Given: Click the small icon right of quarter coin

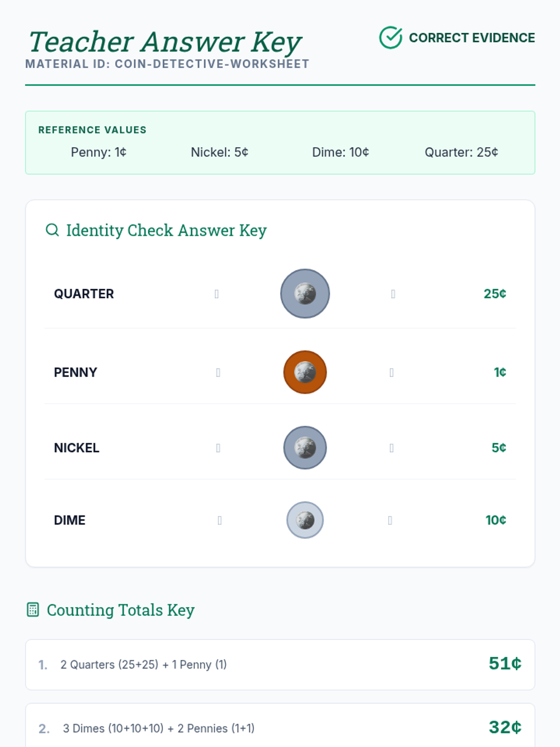Looking at the screenshot, I should (x=393, y=294).
